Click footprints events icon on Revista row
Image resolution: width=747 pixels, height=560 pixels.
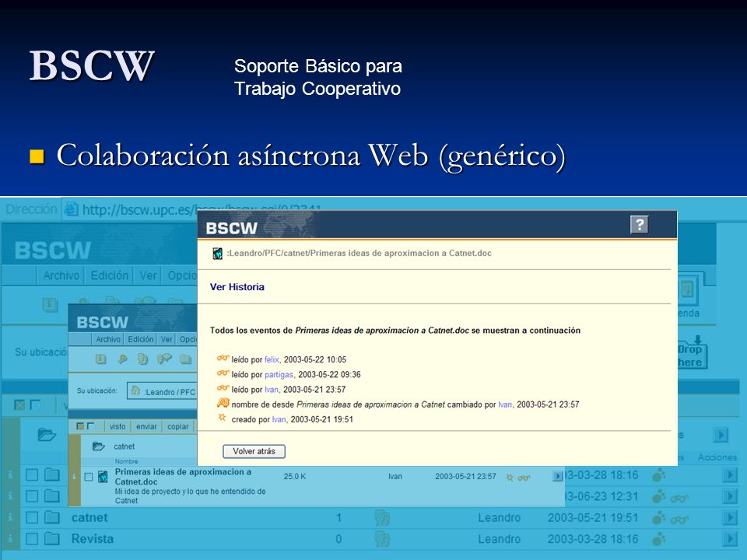point(658,539)
